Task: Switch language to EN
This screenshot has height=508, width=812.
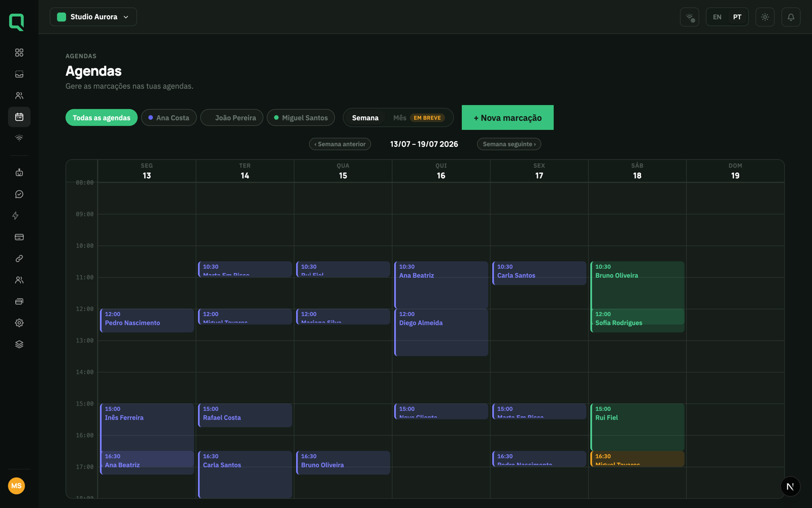Action: point(717,17)
